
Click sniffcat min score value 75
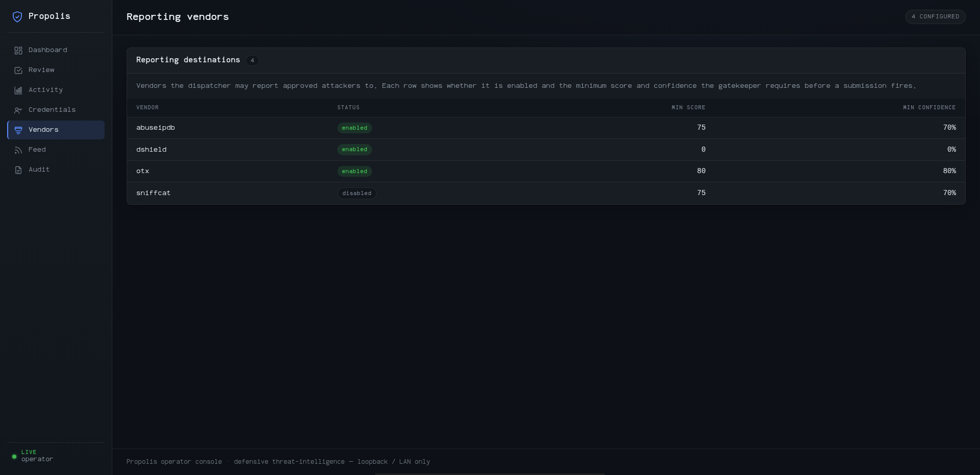coord(701,193)
